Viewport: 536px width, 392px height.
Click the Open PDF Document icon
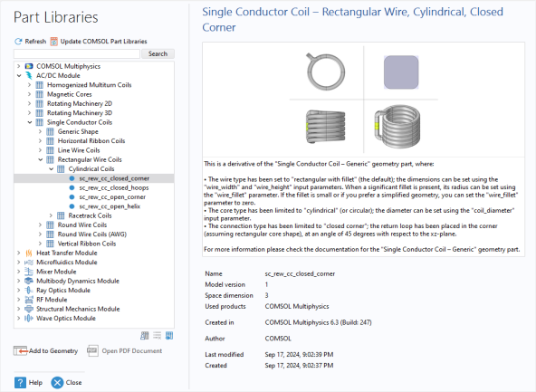pyautogui.click(x=92, y=350)
